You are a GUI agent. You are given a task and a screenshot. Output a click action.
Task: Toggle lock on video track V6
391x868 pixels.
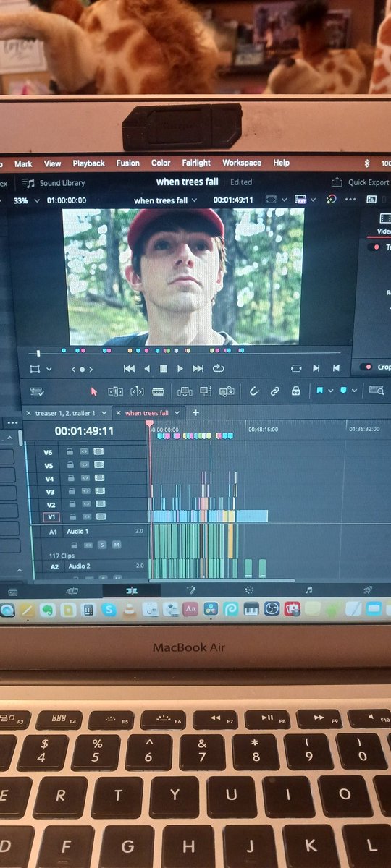tap(70, 451)
